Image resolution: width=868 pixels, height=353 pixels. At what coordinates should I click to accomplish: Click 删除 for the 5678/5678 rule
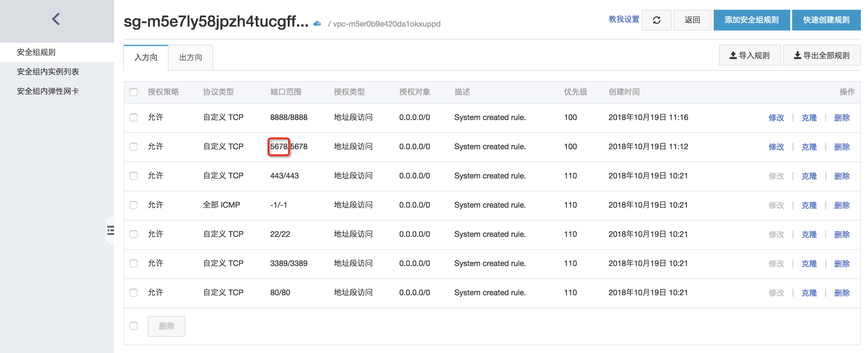842,147
